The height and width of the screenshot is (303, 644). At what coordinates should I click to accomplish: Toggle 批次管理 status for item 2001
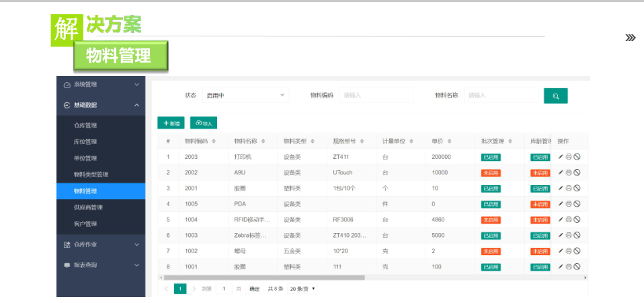(491, 189)
